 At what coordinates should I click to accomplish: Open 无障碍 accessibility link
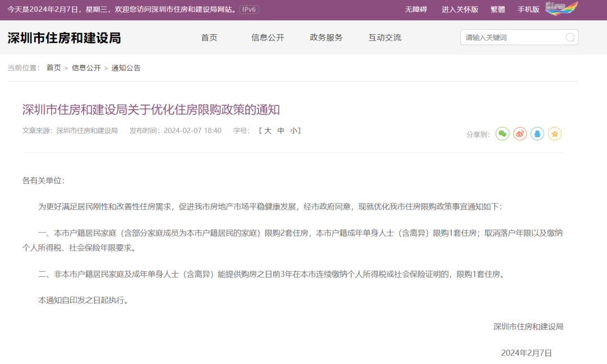[x=416, y=10]
